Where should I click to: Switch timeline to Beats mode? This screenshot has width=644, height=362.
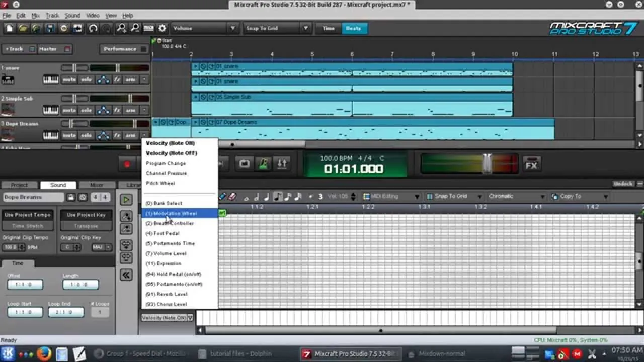click(353, 29)
